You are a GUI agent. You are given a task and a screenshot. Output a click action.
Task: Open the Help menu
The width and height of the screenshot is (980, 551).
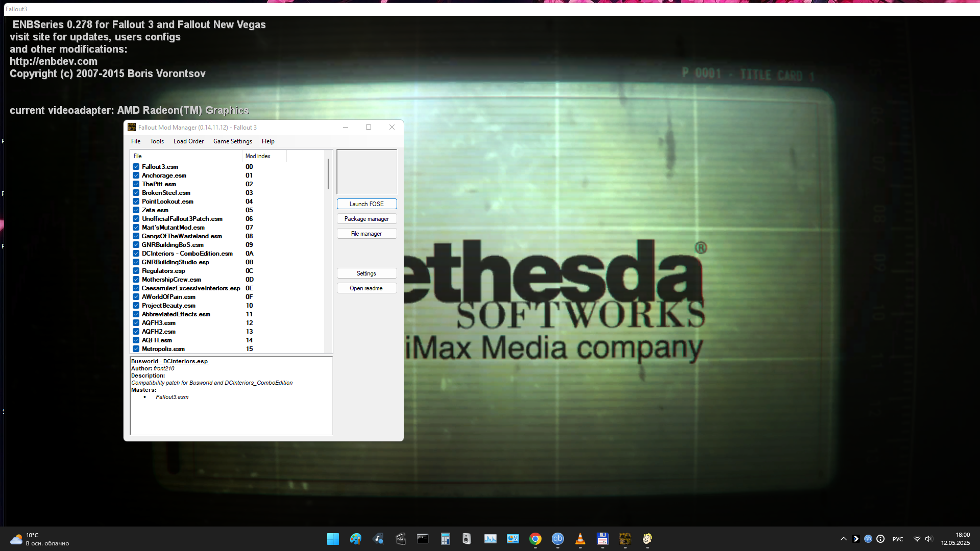[x=268, y=141]
